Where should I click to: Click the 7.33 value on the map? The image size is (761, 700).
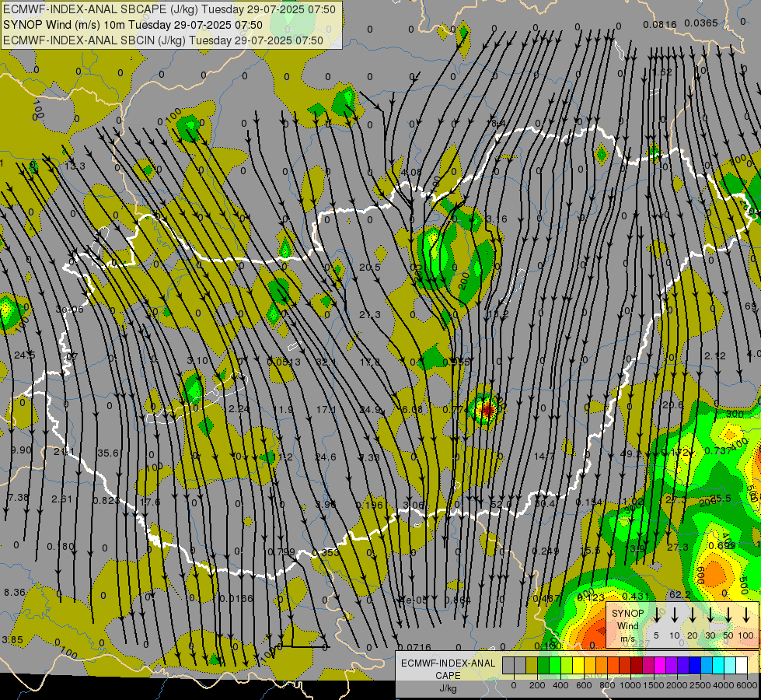click(369, 457)
